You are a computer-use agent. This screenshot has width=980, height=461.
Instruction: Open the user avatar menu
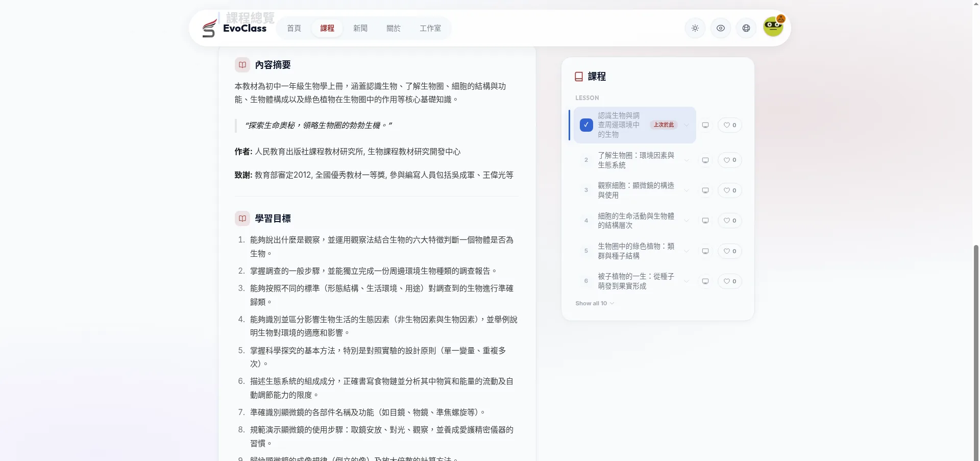[x=773, y=27]
